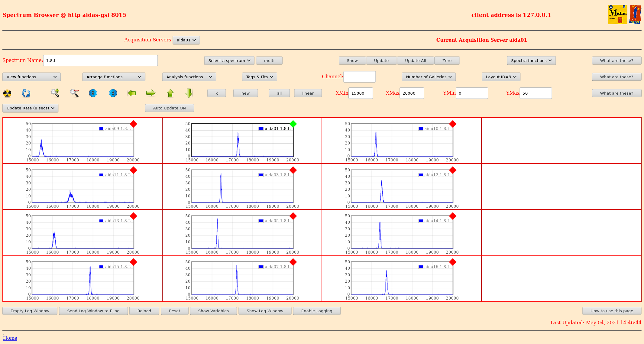Screen dimensions: 644x344
Task: Open the Layout ID=3 dropdown
Action: (501, 77)
